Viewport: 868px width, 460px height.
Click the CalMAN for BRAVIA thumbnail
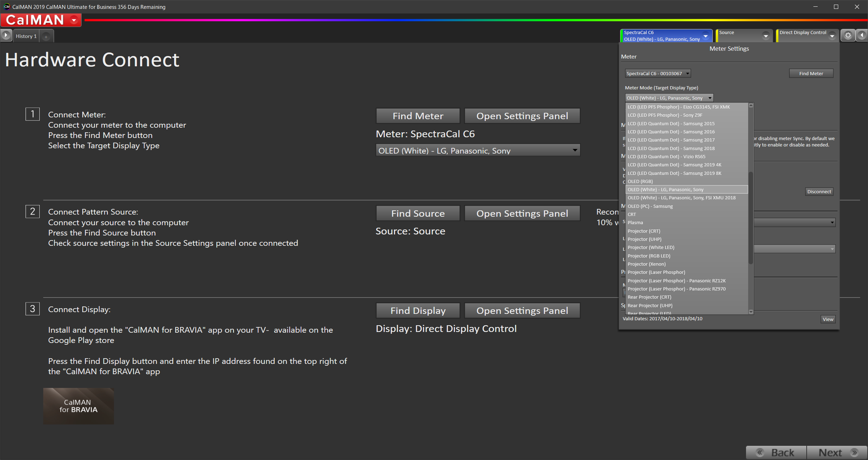pos(78,406)
